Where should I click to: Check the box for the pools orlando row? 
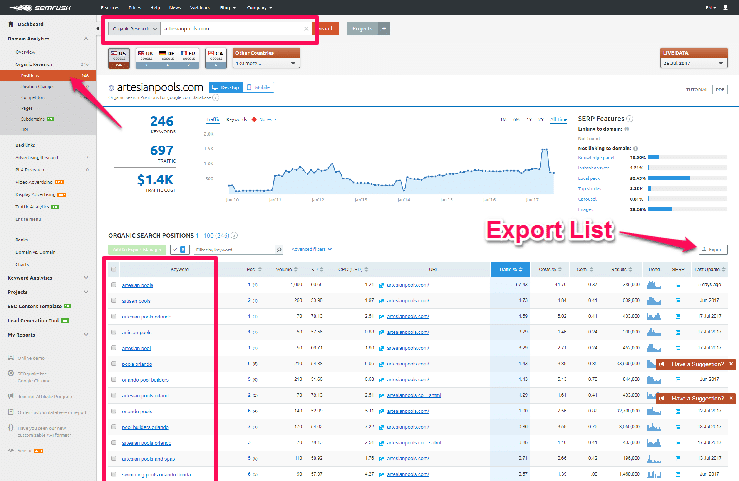pos(113,364)
